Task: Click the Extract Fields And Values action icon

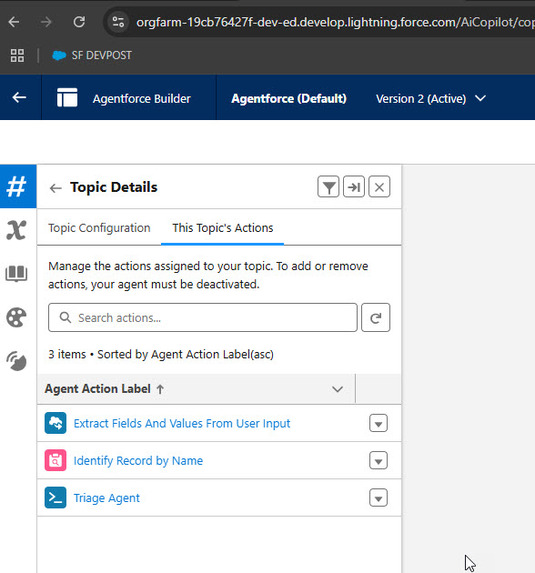Action: 56,423
